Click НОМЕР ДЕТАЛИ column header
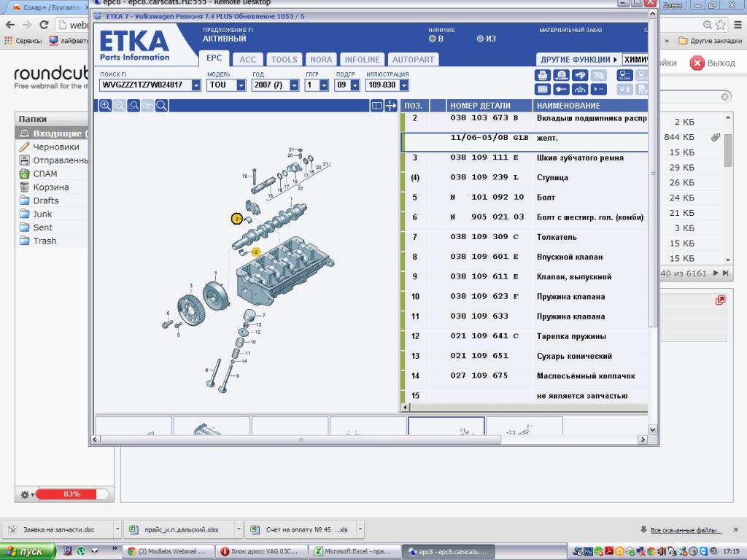Viewport: 747px width, 560px height. 489,106
